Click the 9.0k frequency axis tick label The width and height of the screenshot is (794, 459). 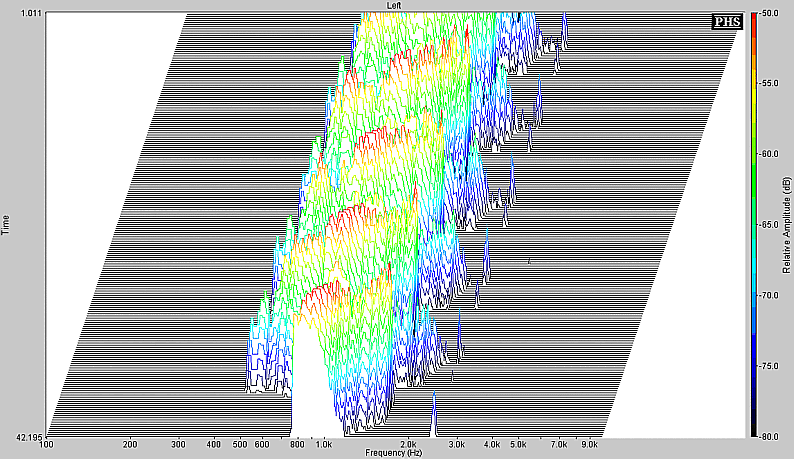point(589,444)
